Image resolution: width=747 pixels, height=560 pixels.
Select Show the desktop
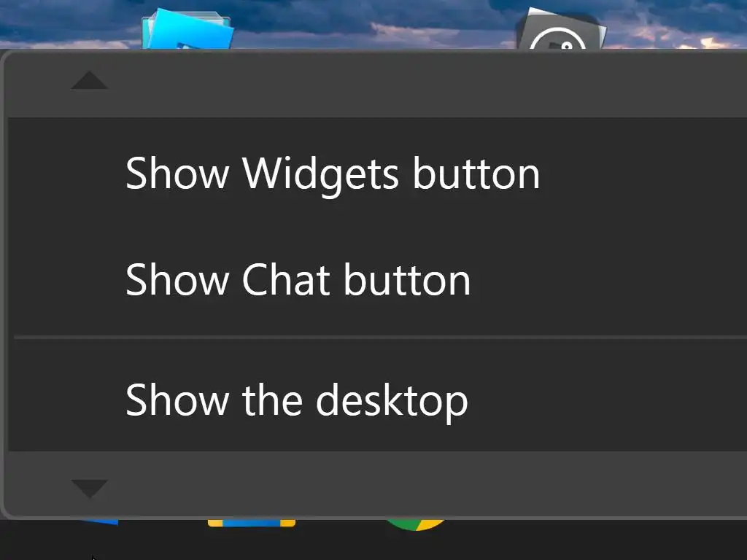click(377, 395)
